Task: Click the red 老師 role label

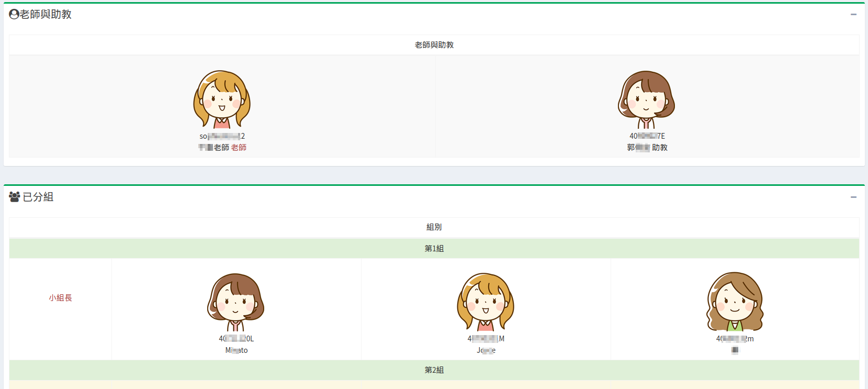Action: (239, 148)
